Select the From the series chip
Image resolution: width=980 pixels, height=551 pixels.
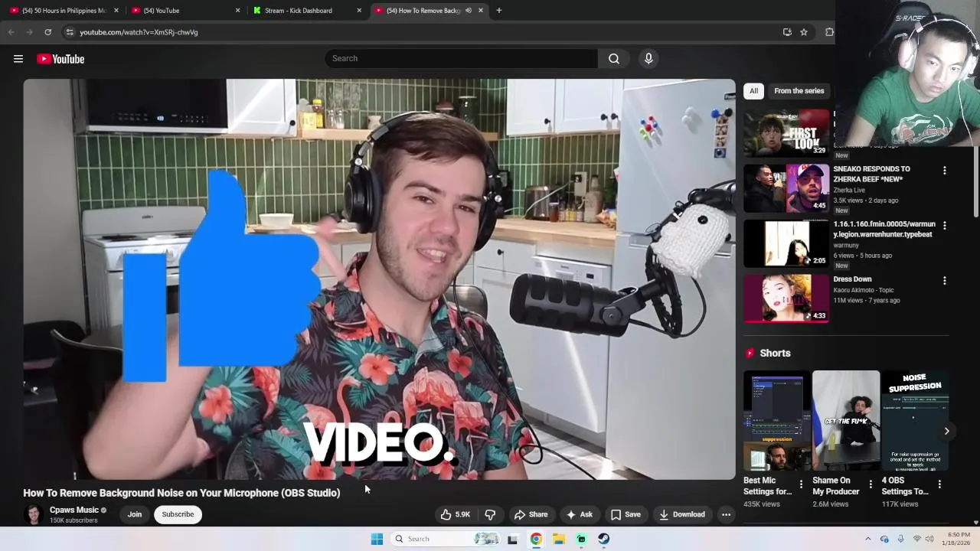pos(799,90)
